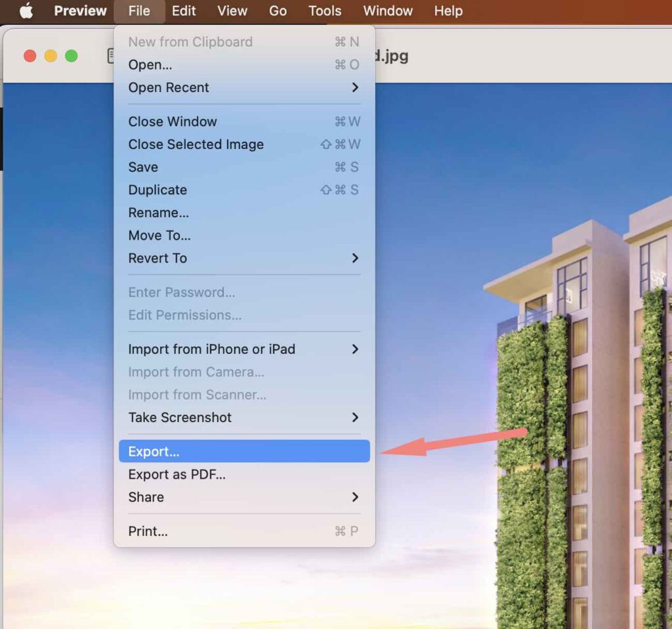Click the sidebar toggle icon in title bar

coord(110,56)
